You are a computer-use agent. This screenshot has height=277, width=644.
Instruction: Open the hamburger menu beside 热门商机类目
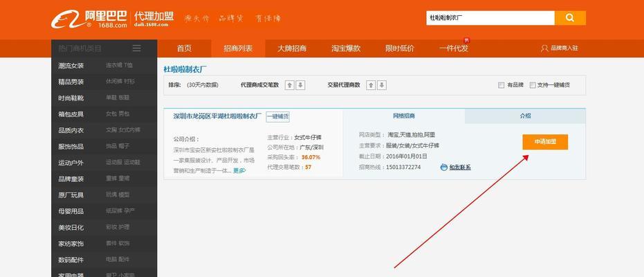137,48
